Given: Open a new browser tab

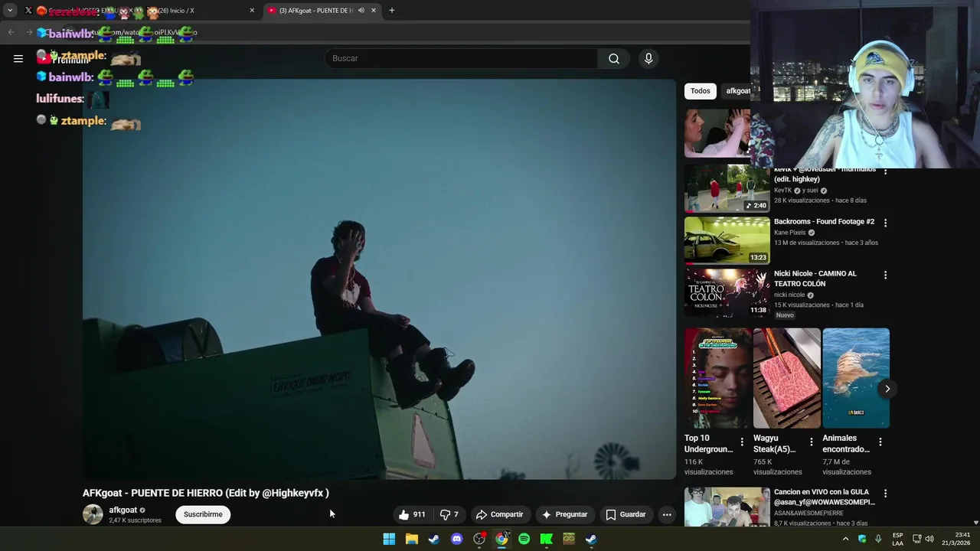Looking at the screenshot, I should point(392,11).
